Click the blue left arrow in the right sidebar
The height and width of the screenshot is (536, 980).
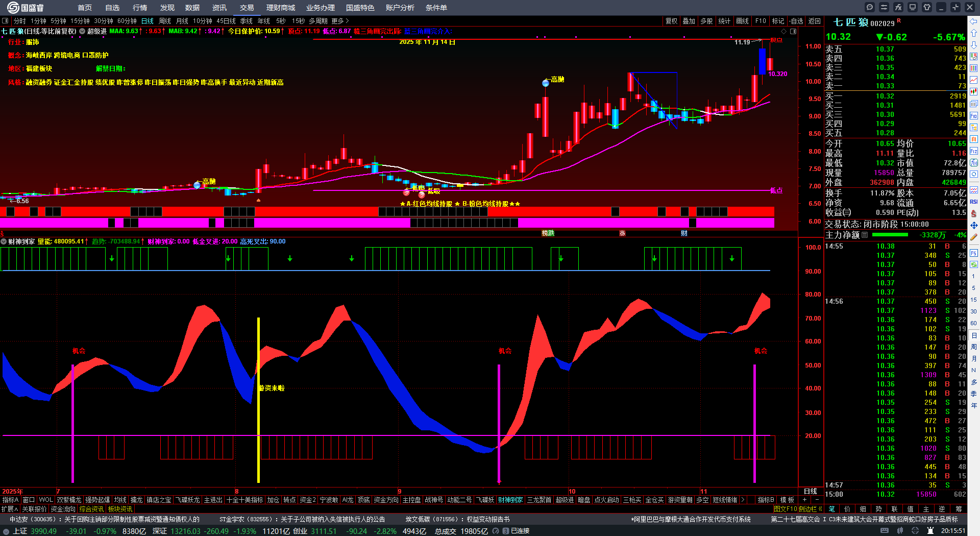974,21
